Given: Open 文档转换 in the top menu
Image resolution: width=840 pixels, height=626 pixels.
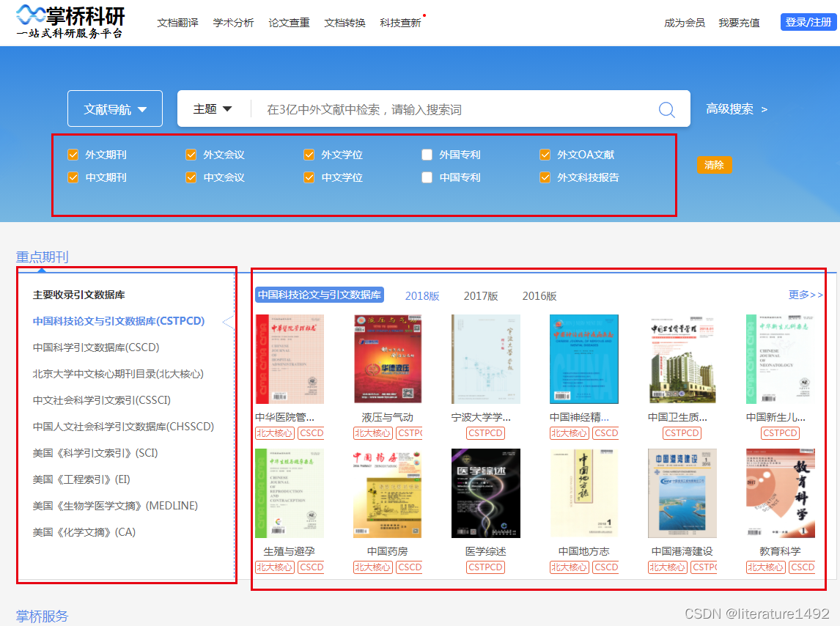Looking at the screenshot, I should pos(345,23).
